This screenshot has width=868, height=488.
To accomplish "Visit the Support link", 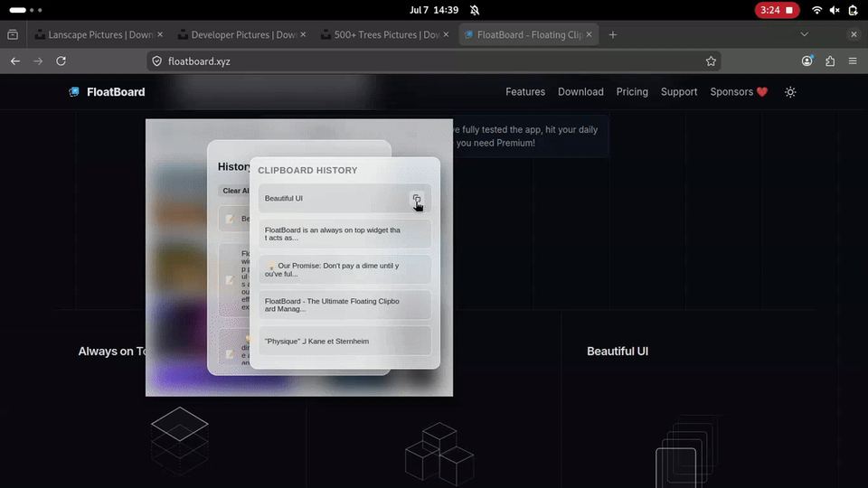I will tap(679, 92).
